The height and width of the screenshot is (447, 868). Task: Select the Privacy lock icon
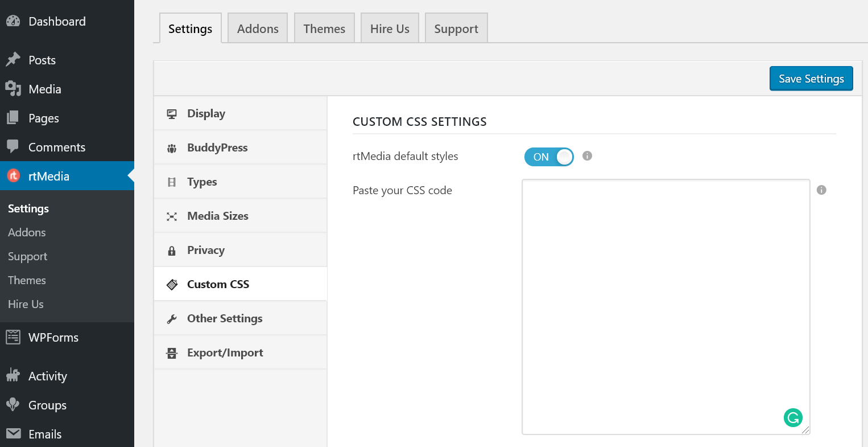(171, 250)
